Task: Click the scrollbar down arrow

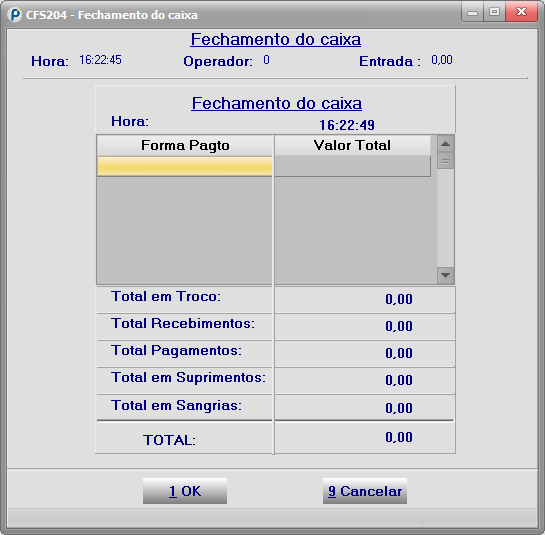Action: [x=445, y=275]
